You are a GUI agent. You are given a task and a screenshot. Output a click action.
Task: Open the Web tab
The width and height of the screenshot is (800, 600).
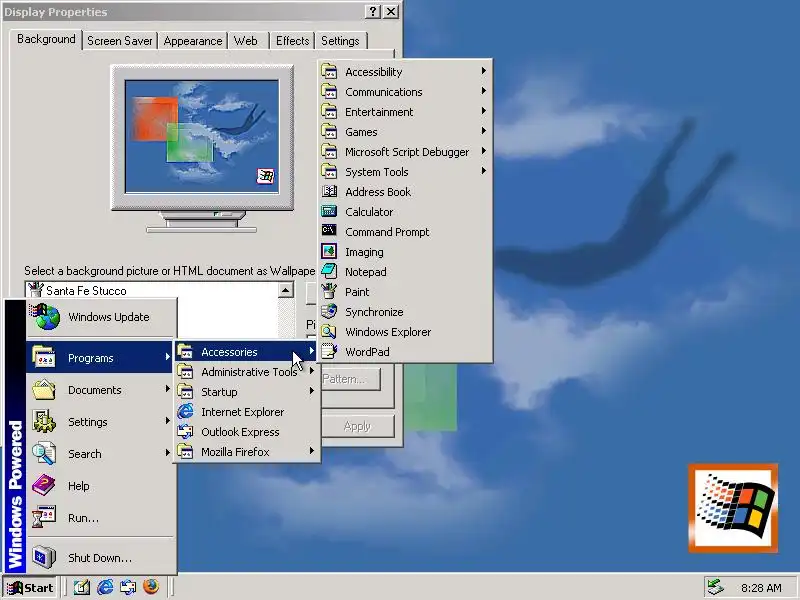[246, 41]
